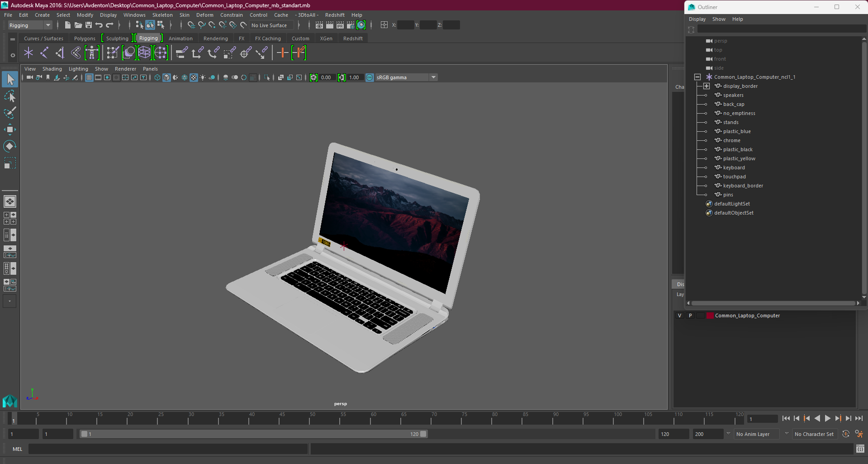Click the Set Key shelf icon
This screenshot has width=868, height=464.
click(283, 53)
